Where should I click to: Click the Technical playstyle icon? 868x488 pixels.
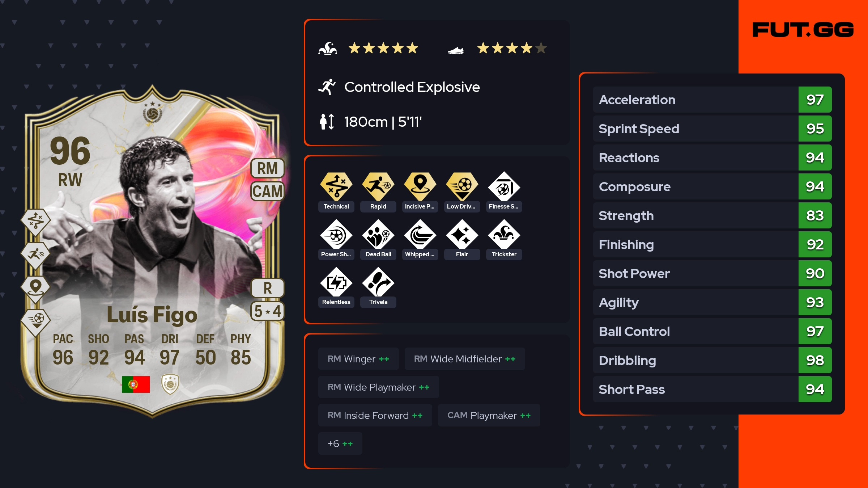coord(336,186)
